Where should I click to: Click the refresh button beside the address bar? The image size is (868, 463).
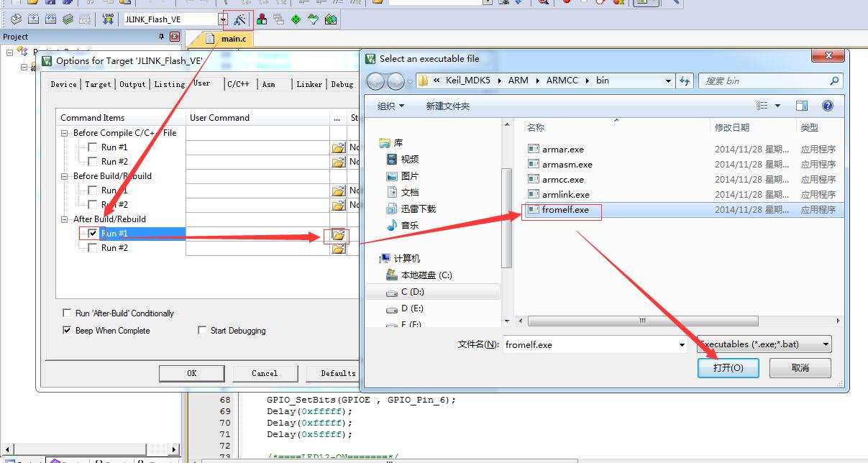tap(685, 81)
